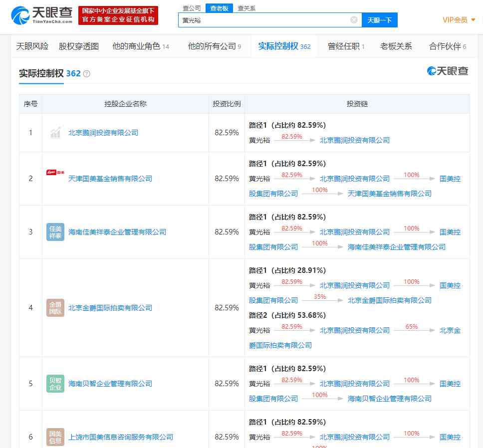
Task: Click the 投资比例 column header
Action: pos(227,104)
